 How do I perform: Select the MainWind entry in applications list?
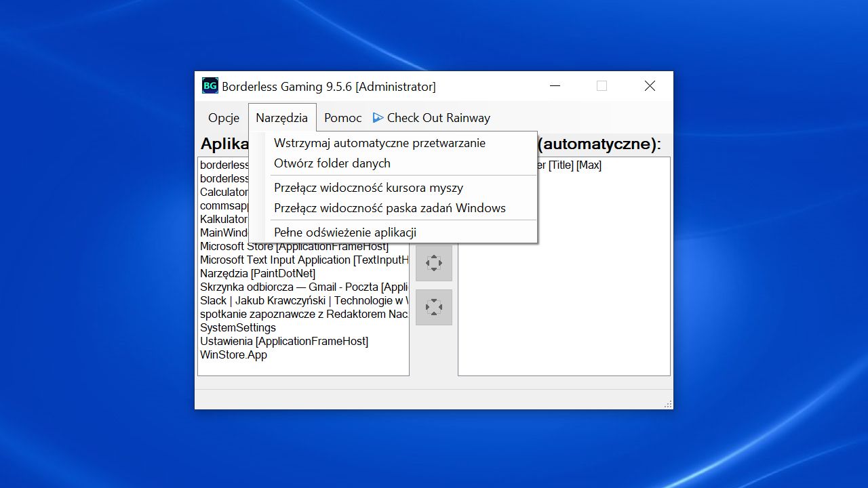(224, 232)
